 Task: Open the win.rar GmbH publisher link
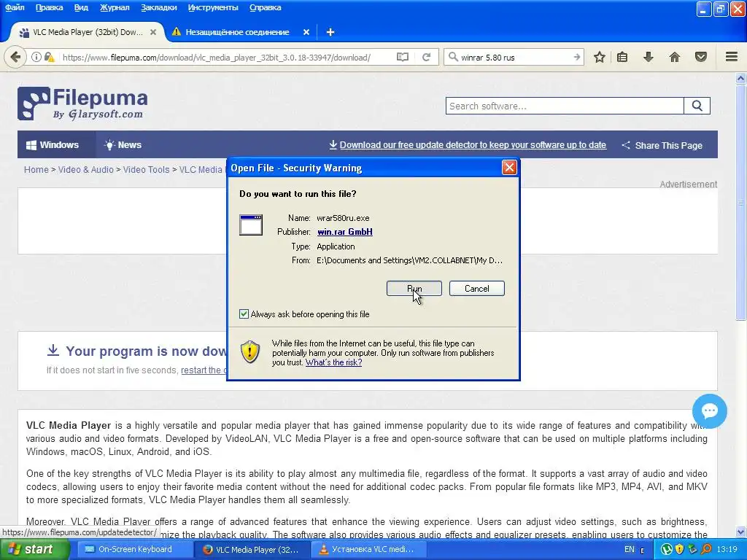345,232
